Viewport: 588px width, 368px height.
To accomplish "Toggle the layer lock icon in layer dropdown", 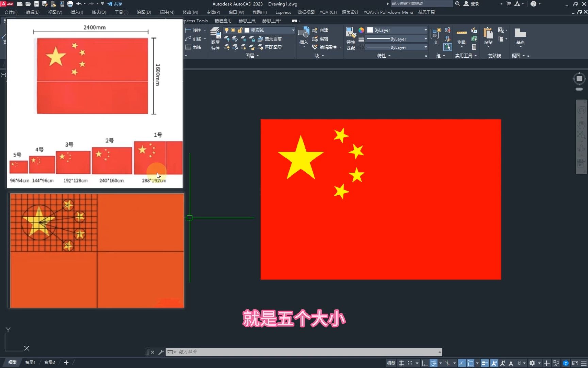I will click(x=240, y=30).
